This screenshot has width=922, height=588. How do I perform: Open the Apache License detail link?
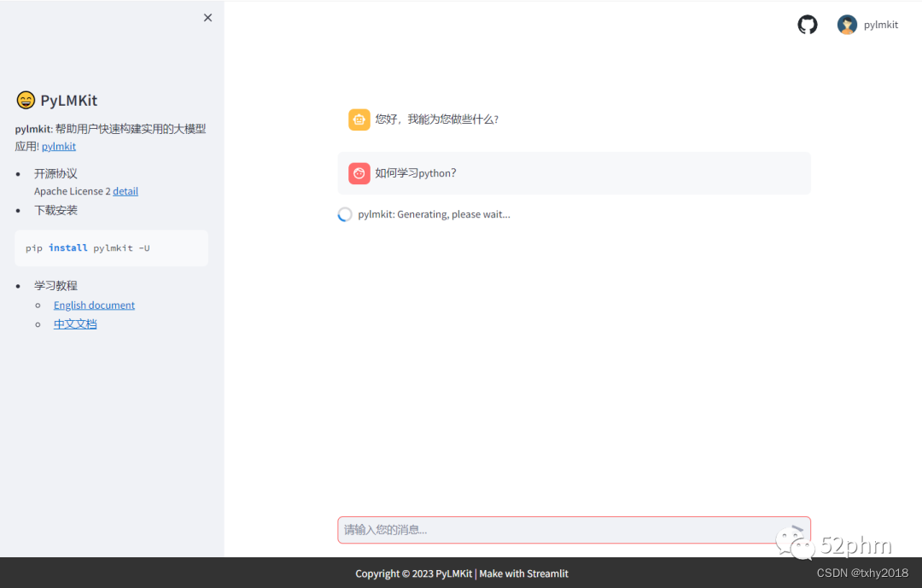(125, 191)
